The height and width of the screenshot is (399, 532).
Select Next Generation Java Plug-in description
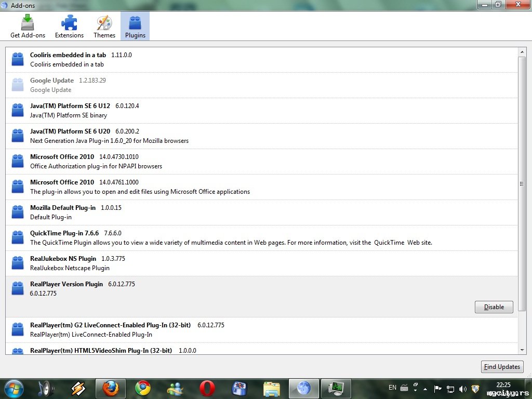(109, 141)
